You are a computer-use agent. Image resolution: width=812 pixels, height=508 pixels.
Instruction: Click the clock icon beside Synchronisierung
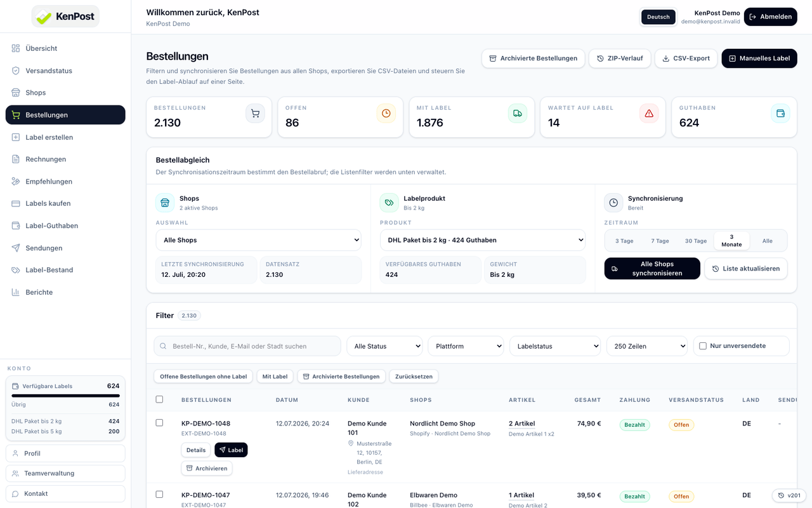pyautogui.click(x=613, y=203)
